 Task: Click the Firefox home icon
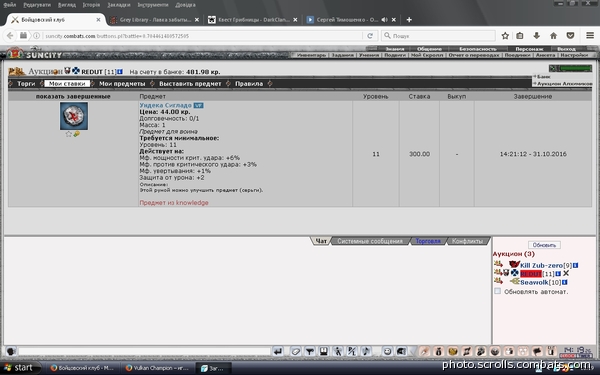[x=553, y=36]
